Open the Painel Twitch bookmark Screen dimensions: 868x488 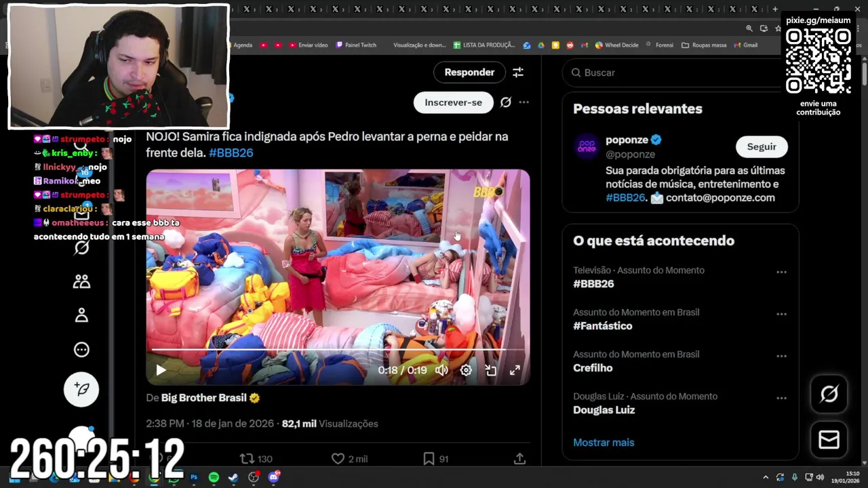tap(356, 45)
